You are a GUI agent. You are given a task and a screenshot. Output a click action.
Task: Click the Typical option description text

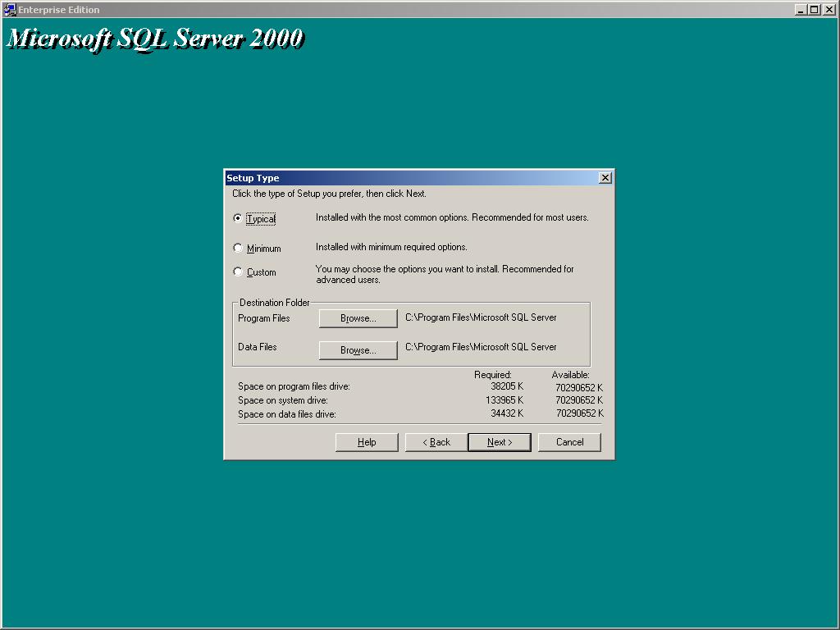click(452, 217)
